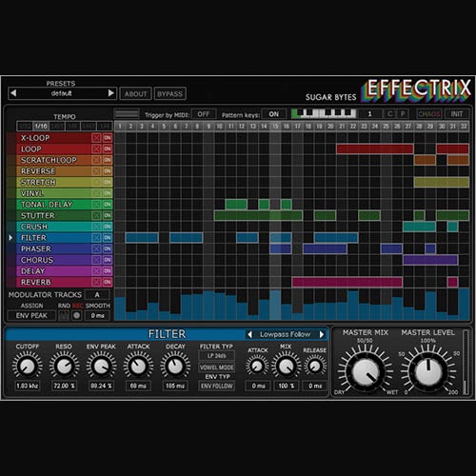Clear the REVERB track with its X icon
The image size is (476, 476).
(x=96, y=282)
